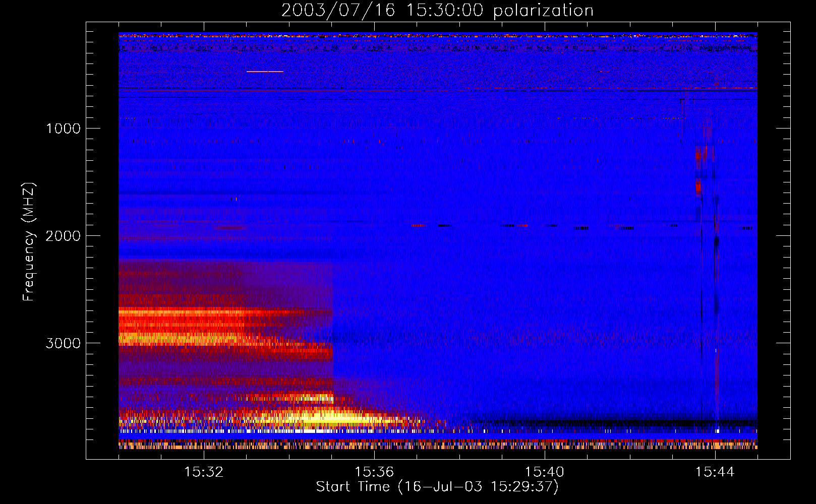Select the 'Frequency (MHZ)' y-axis label
Viewport: 816px width, 504px height.
(x=29, y=242)
